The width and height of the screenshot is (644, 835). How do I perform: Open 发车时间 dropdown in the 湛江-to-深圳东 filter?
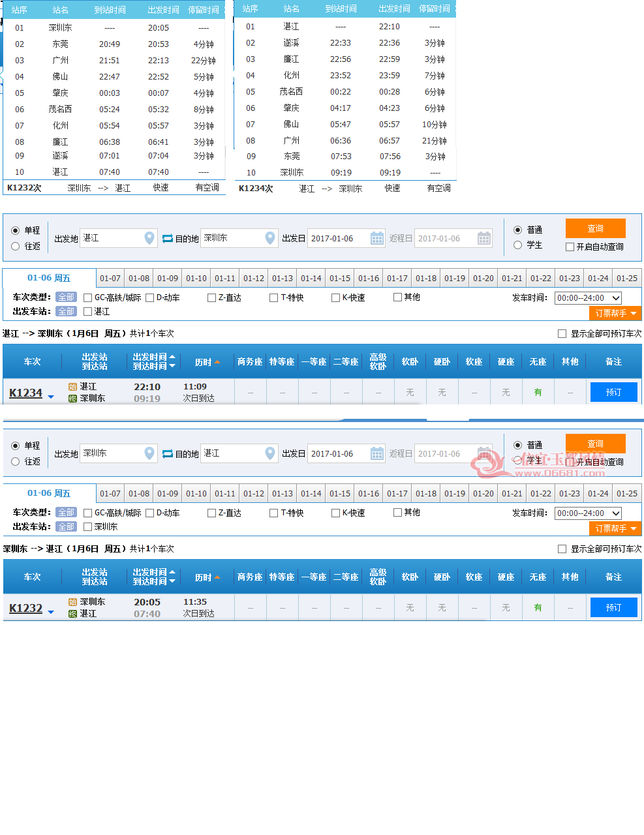point(588,298)
